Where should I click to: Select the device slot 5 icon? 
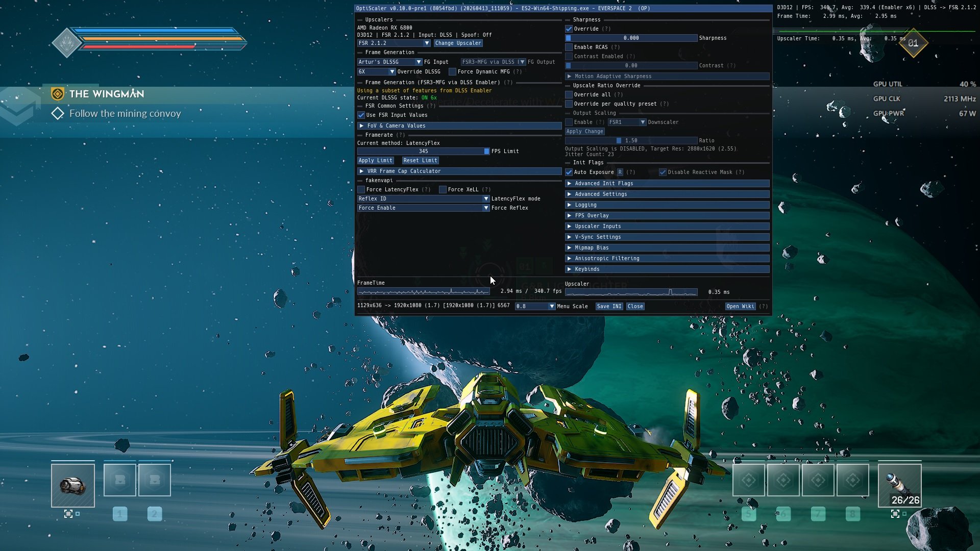point(748,480)
